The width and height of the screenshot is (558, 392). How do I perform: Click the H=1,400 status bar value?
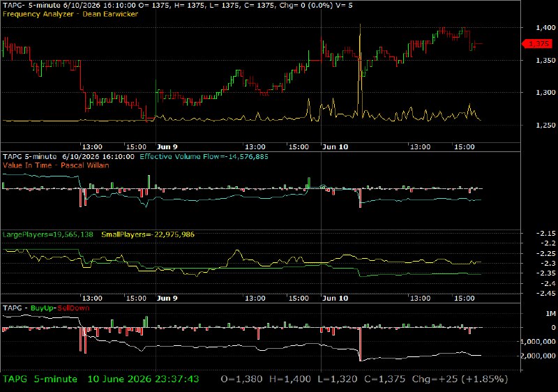coord(290,379)
